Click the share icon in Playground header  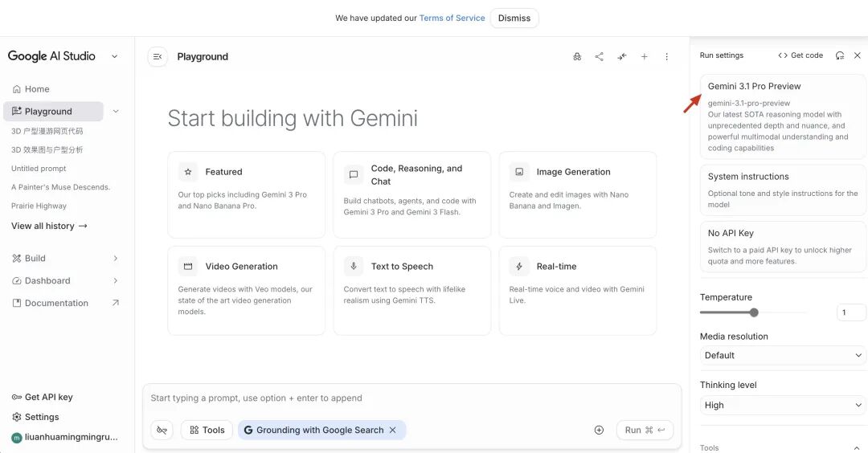pos(599,56)
